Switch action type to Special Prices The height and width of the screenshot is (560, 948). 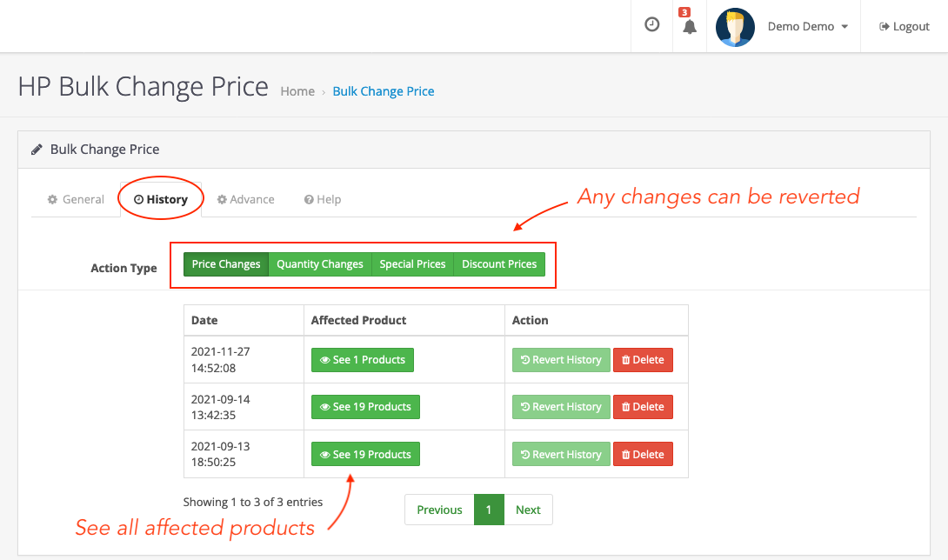coord(412,263)
